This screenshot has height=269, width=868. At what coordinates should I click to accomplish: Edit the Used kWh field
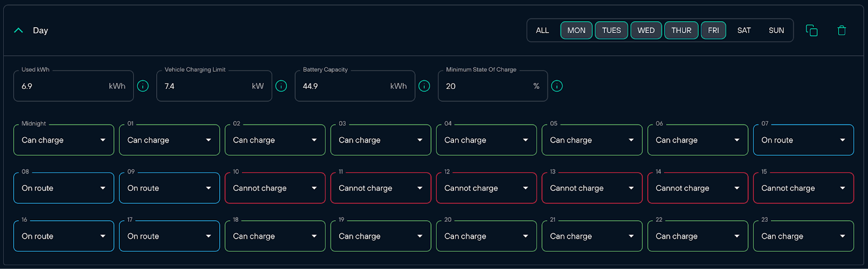[74, 86]
